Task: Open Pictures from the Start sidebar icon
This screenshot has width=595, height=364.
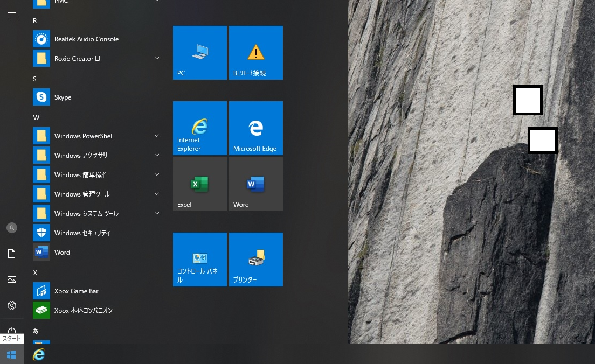Action: [12, 279]
